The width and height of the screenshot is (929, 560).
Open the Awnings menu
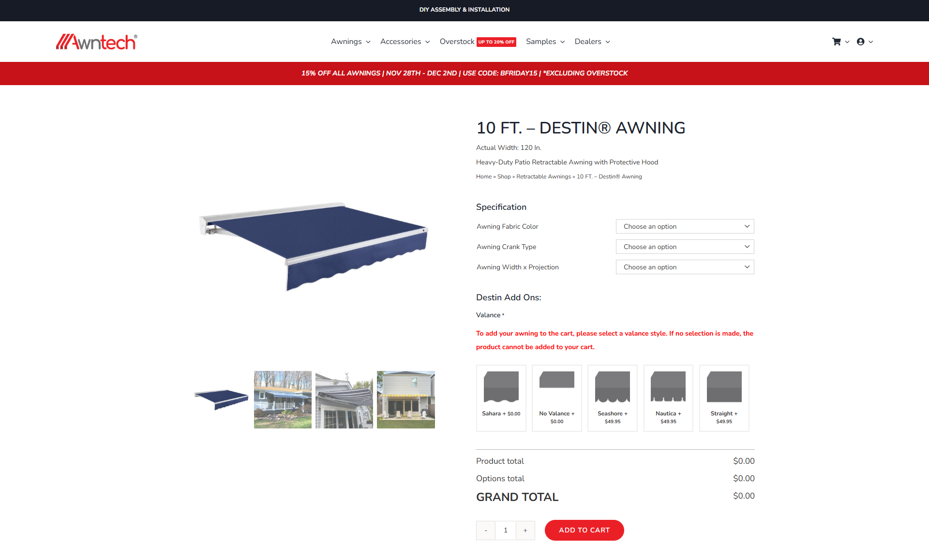point(351,42)
